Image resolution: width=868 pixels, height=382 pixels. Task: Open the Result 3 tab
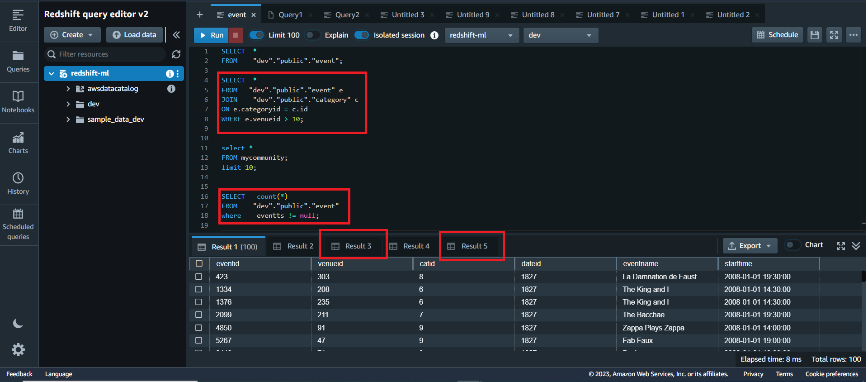pos(352,246)
